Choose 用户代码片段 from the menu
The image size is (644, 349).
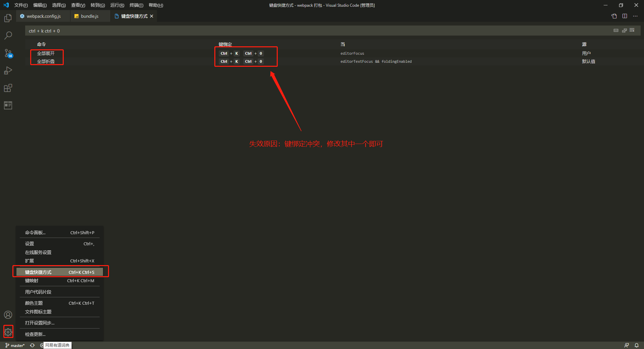60,292
